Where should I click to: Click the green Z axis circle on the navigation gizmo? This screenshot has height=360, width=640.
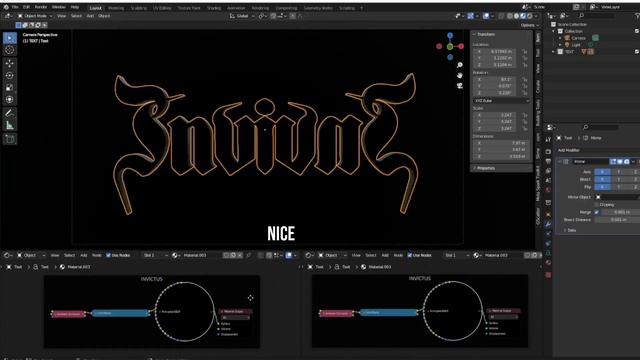450,47
